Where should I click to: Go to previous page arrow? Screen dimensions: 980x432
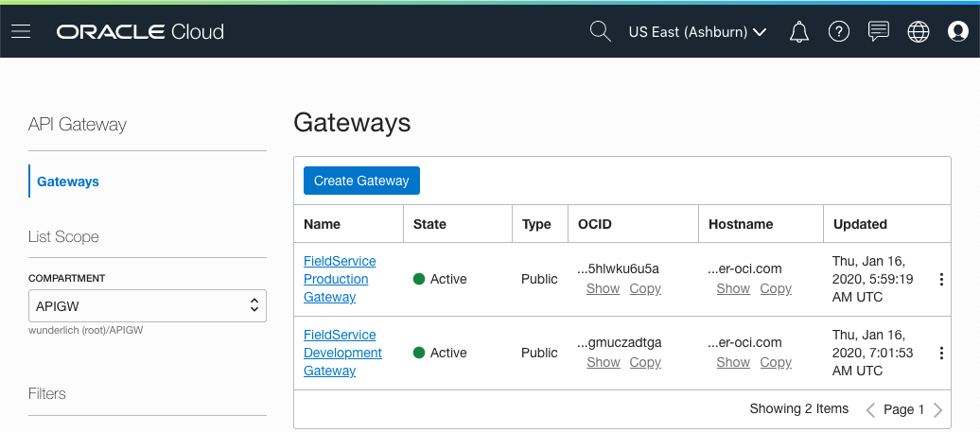870,409
